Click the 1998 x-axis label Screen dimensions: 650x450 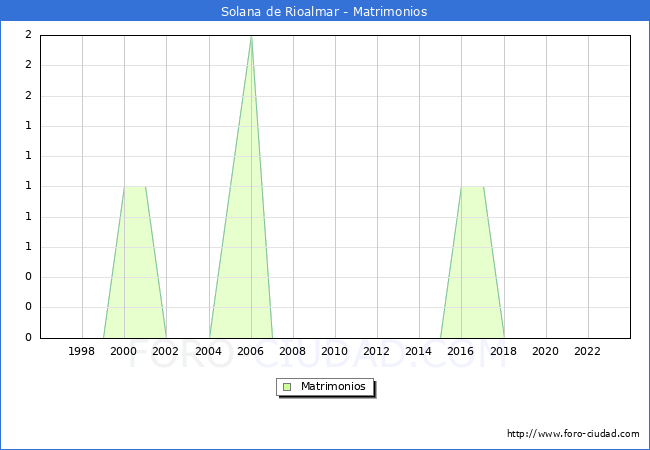(82, 351)
